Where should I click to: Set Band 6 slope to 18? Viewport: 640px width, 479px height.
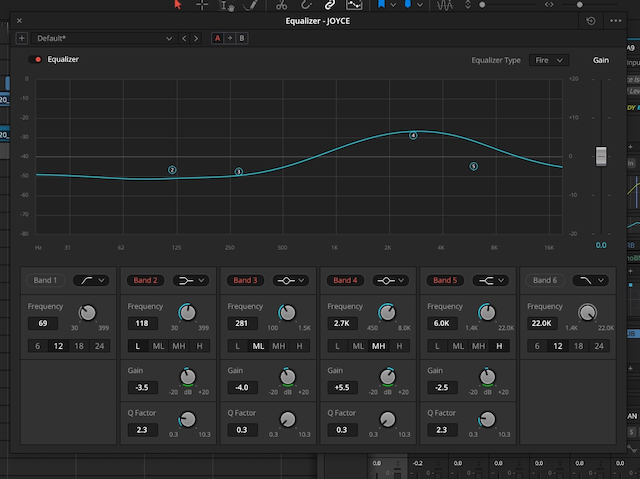click(578, 346)
